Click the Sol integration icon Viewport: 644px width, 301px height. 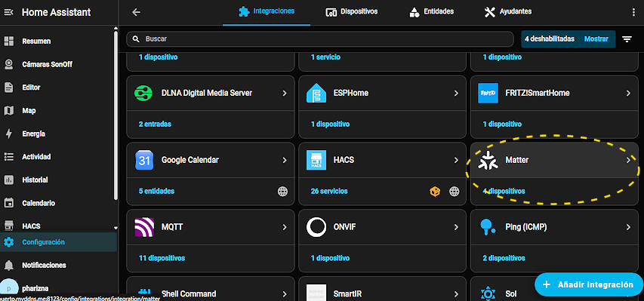[x=488, y=293]
